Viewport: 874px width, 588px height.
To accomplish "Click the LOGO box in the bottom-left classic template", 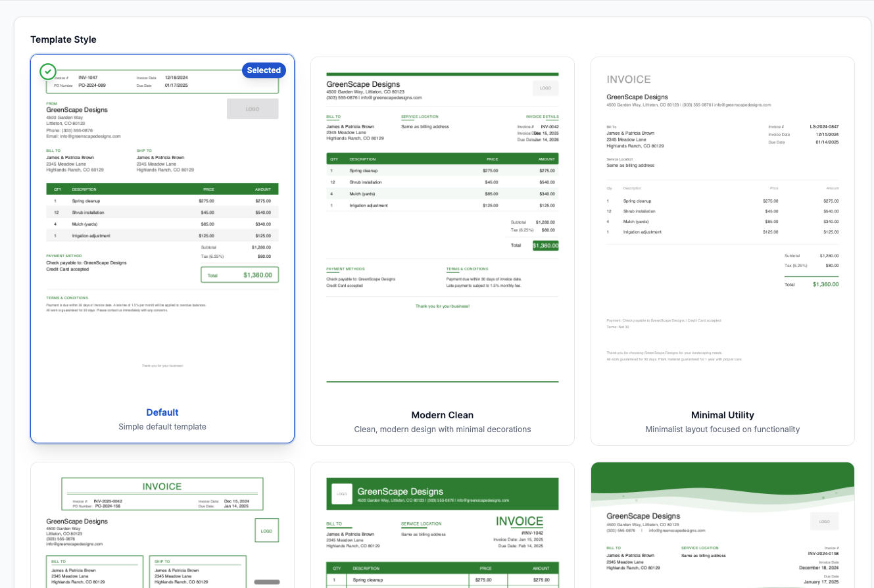I will (x=267, y=530).
